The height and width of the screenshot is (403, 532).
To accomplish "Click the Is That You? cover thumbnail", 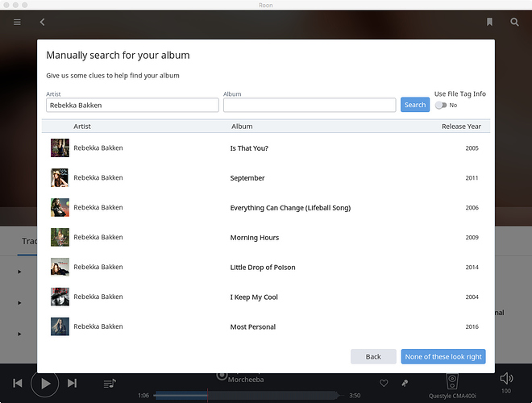I will [60, 148].
